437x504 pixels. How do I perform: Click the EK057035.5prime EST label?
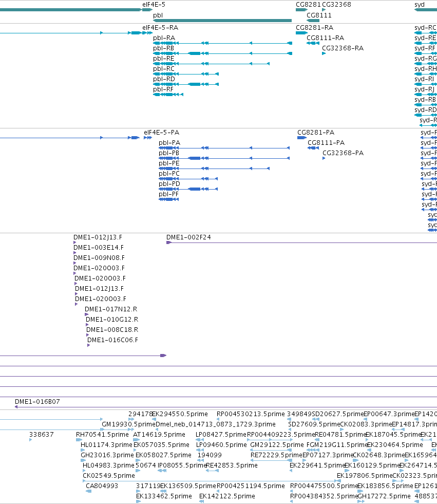161,445
